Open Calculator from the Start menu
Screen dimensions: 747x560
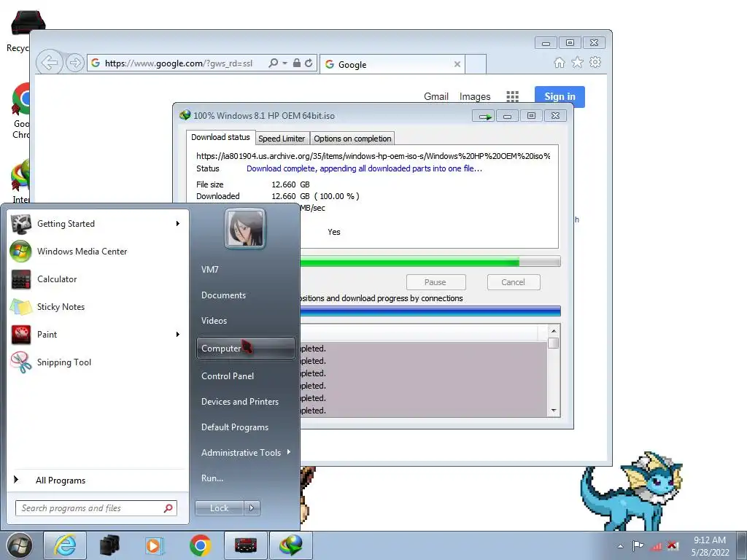(x=97, y=279)
